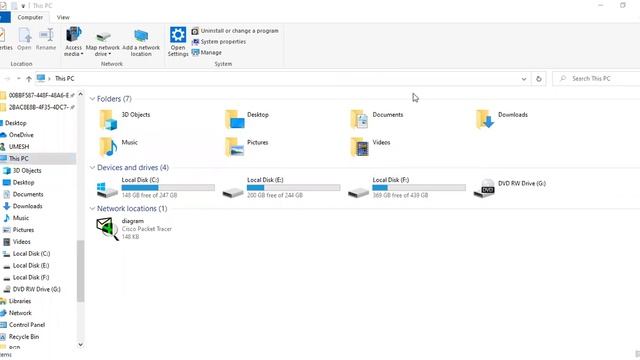Select the Local Disk (C:) drive
This screenshot has width=640, height=360.
156,187
